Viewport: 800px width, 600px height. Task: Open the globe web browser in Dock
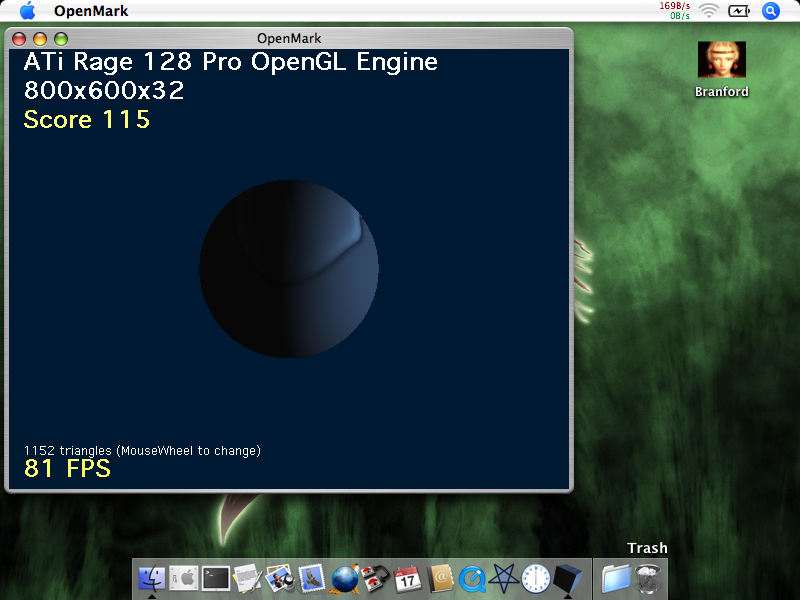(x=344, y=579)
